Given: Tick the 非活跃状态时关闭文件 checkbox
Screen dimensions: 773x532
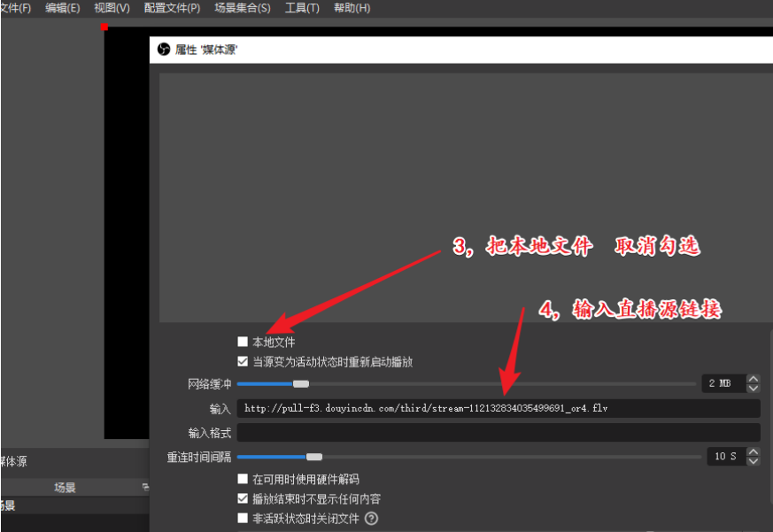Looking at the screenshot, I should pyautogui.click(x=243, y=519).
